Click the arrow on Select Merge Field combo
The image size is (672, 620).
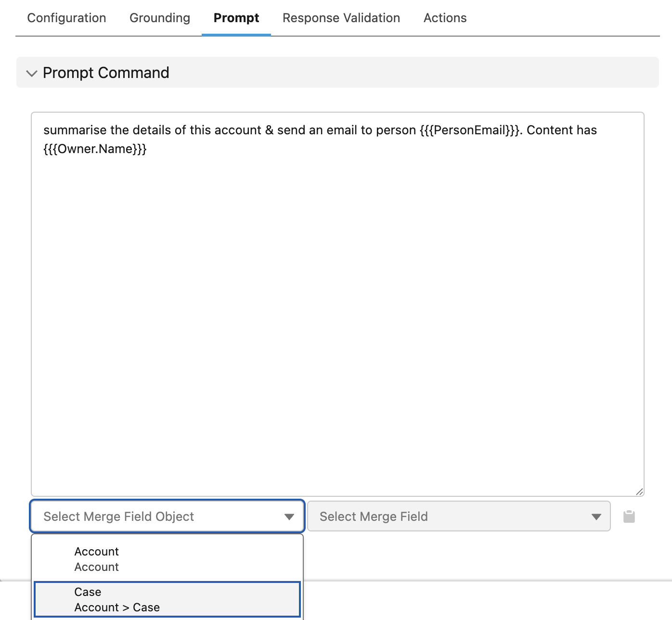click(596, 517)
